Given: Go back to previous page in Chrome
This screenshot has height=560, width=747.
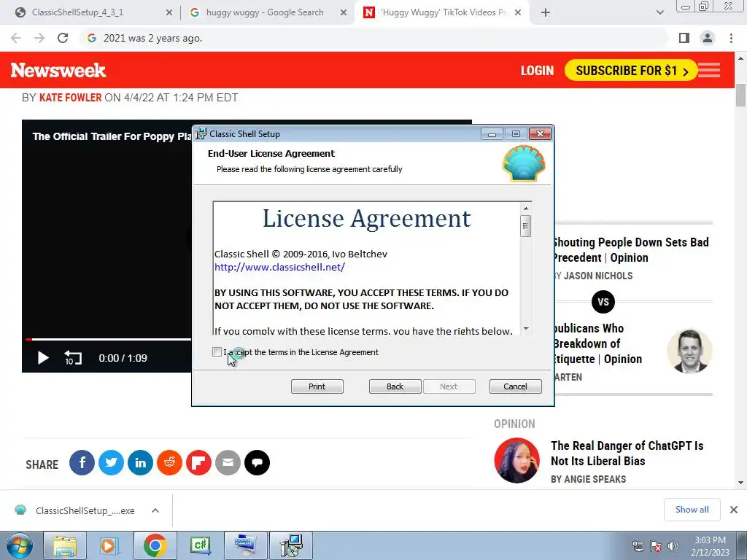Looking at the screenshot, I should [16, 38].
